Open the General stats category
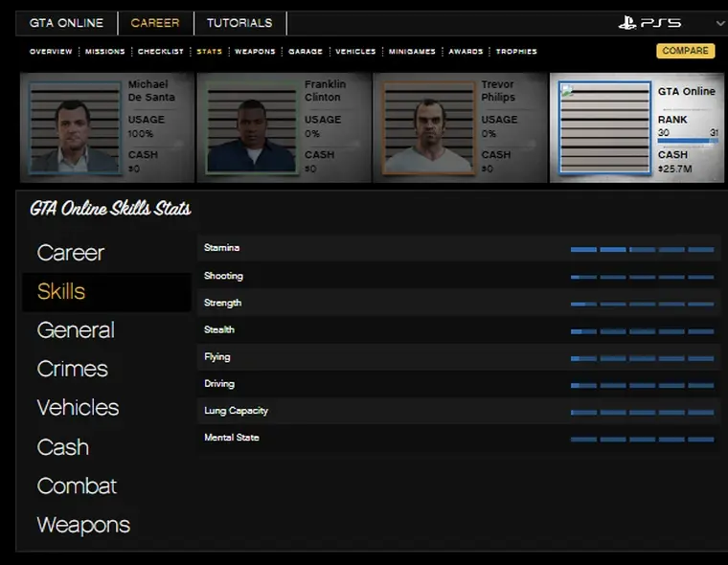 (x=76, y=330)
